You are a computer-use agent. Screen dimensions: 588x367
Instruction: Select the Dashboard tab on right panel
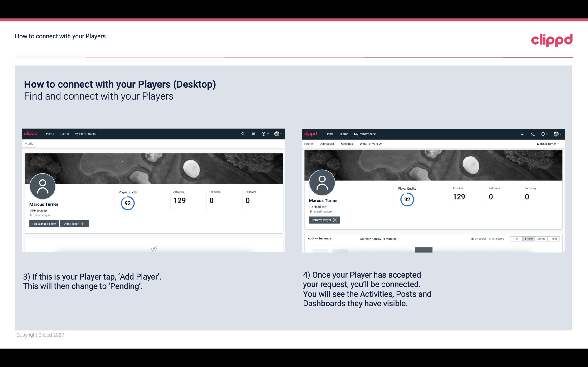click(326, 144)
